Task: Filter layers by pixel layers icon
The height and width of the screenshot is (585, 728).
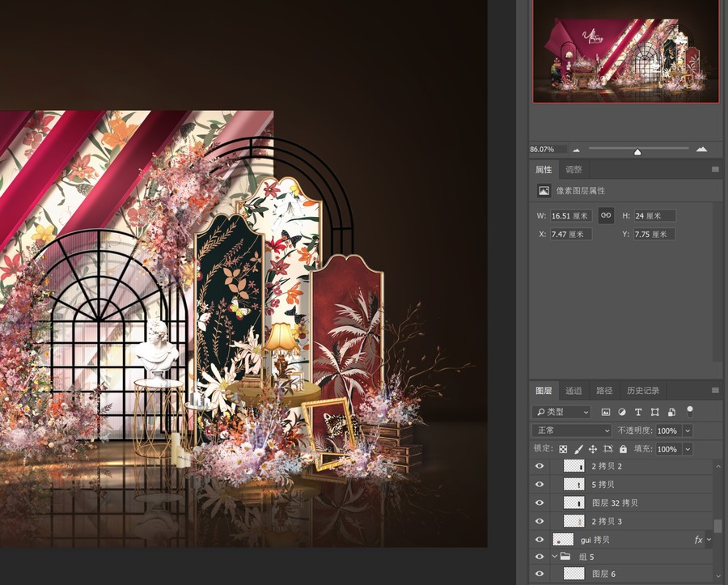Action: [x=606, y=412]
